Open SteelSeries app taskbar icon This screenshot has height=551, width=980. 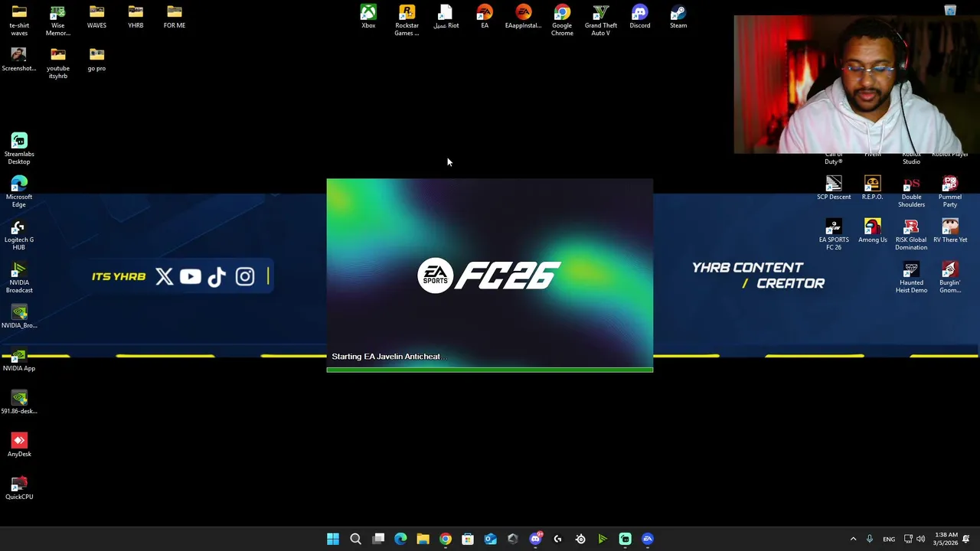580,539
